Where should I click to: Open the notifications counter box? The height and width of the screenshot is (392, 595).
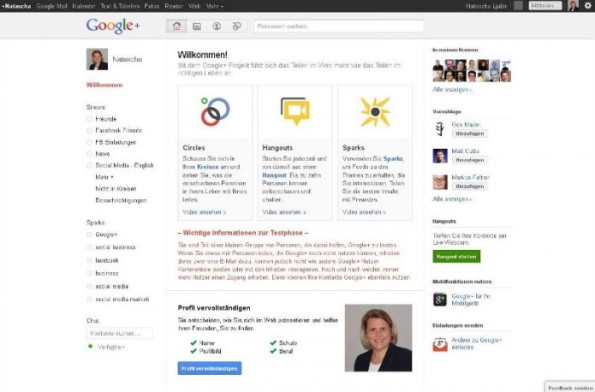(518, 6)
